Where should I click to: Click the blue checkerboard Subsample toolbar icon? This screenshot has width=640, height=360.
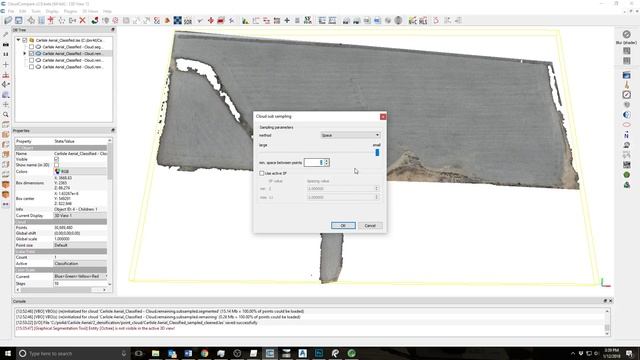[x=178, y=20]
